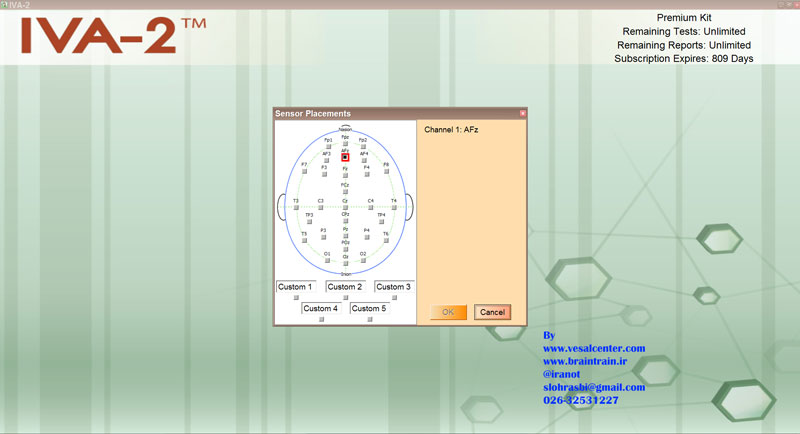Focus the Custom 2 name field
800x434 pixels.
coord(345,287)
